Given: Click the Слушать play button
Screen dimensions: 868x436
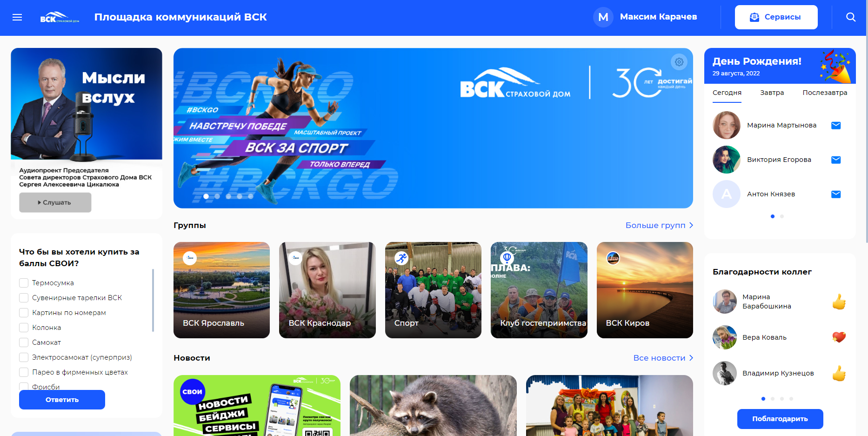Looking at the screenshot, I should [55, 202].
